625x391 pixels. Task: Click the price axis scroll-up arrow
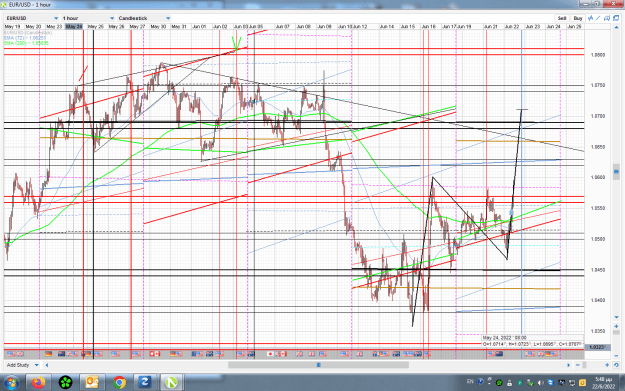(616, 27)
